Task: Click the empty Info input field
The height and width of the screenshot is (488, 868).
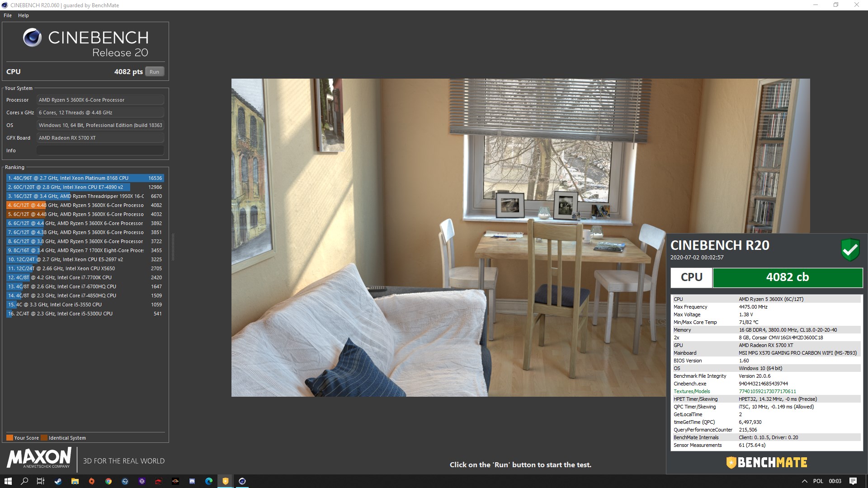Action: 100,150
